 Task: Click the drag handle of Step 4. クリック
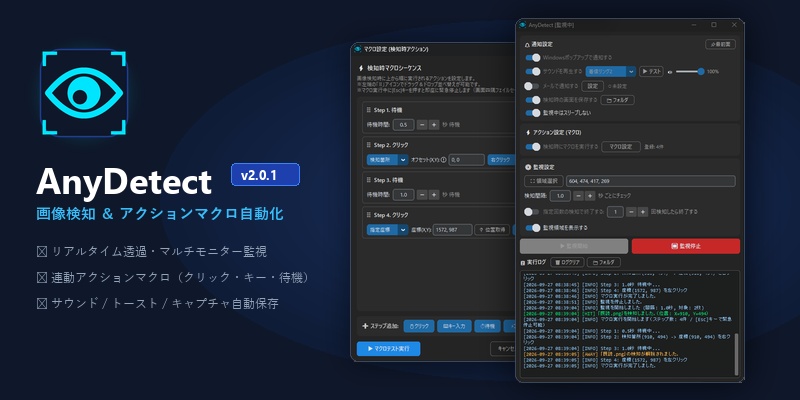(x=369, y=215)
